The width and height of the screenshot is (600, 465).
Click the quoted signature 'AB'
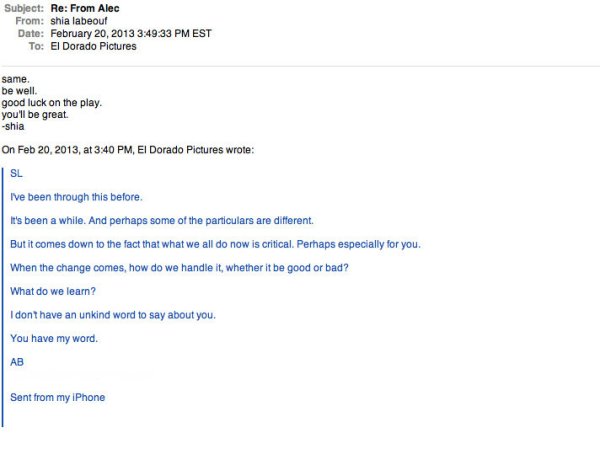pos(17,362)
